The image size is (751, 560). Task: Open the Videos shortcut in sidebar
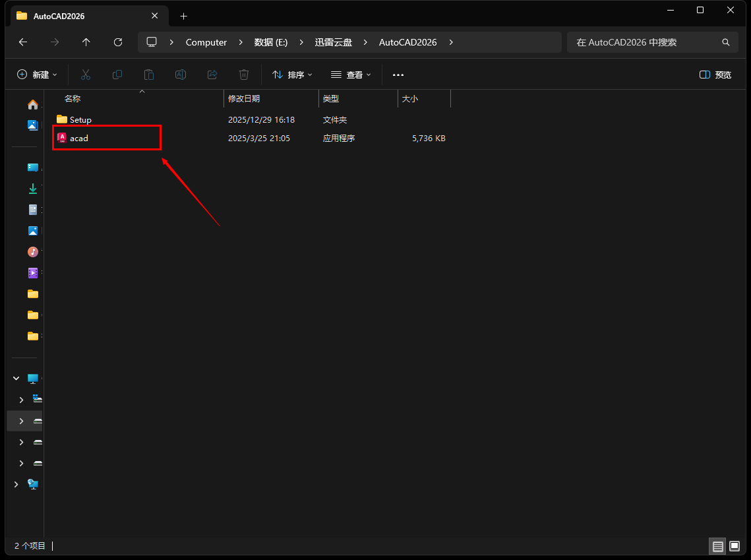[32, 272]
